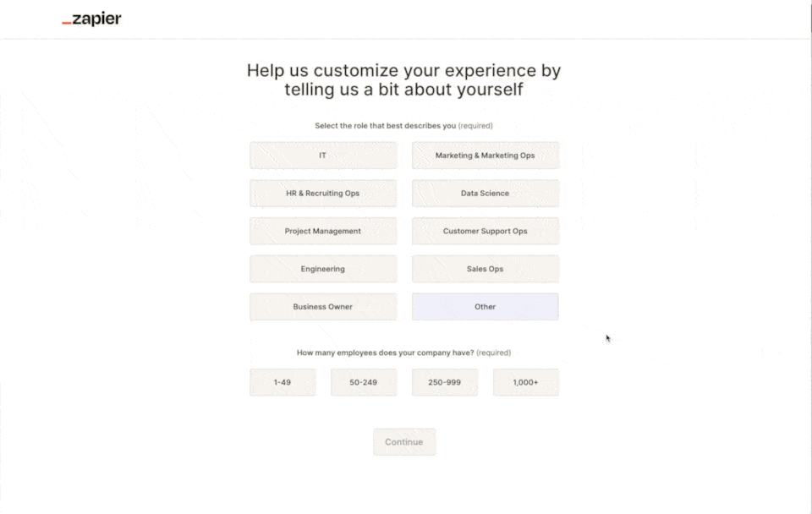Click the Zapier logo
Viewport: 812px width, 514px height.
coord(91,19)
